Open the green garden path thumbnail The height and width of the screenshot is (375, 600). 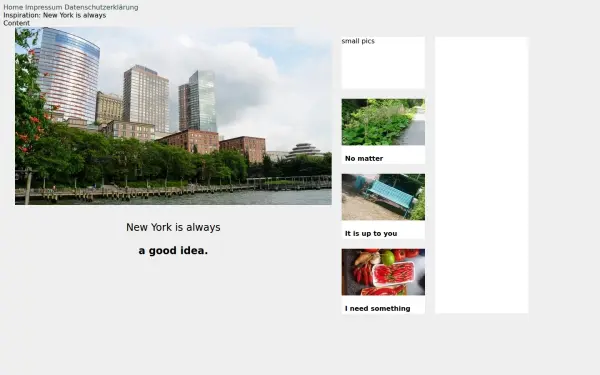pos(383,122)
